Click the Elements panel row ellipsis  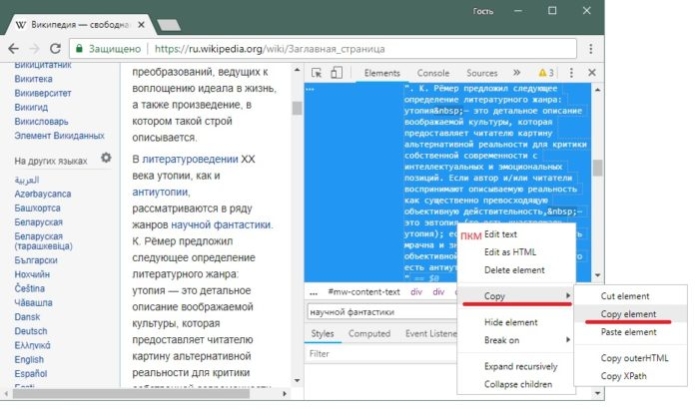click(x=310, y=89)
